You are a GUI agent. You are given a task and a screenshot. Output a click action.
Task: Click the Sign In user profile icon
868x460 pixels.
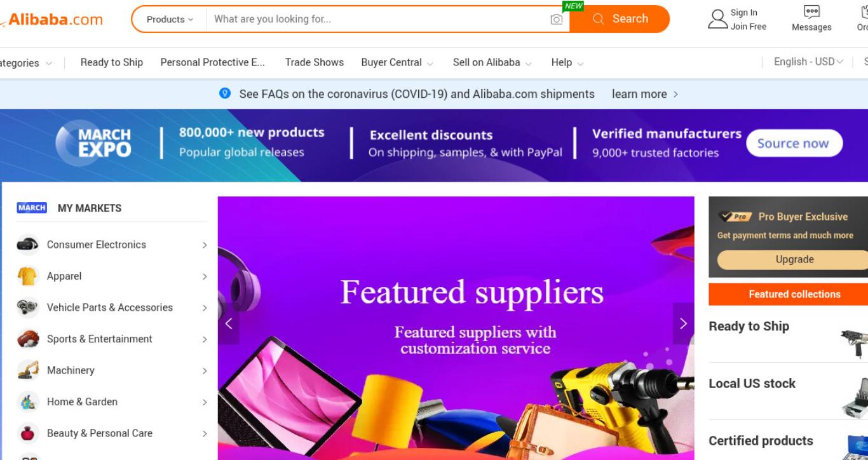point(718,19)
